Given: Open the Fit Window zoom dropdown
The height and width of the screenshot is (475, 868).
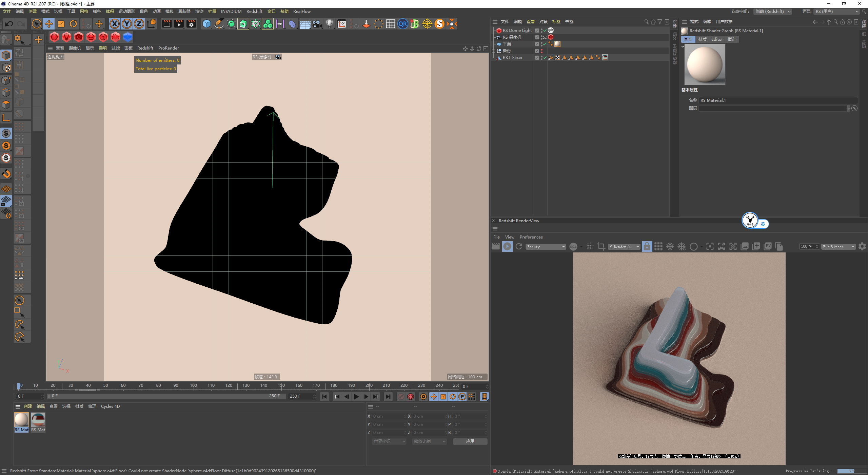Looking at the screenshot, I should 838,247.
